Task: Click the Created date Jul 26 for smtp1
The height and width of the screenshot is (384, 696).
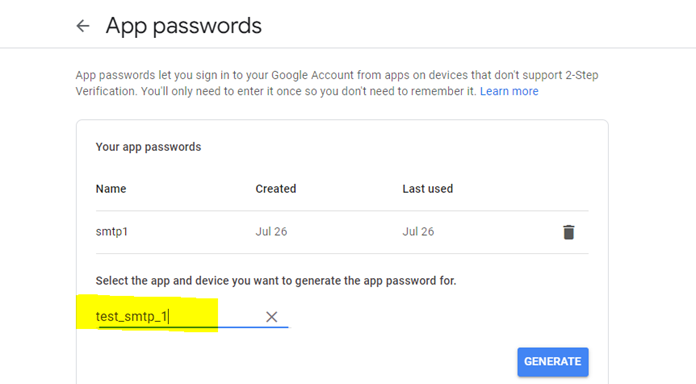Action: [271, 232]
